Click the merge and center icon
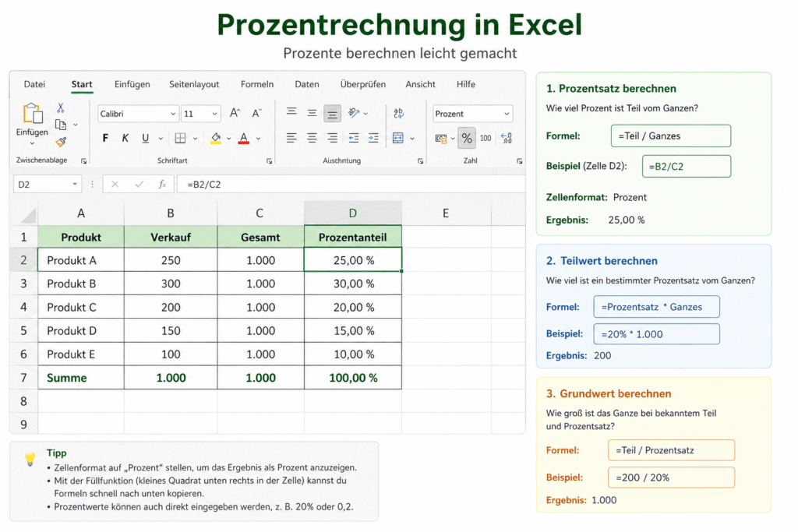The image size is (798, 532). click(x=398, y=138)
